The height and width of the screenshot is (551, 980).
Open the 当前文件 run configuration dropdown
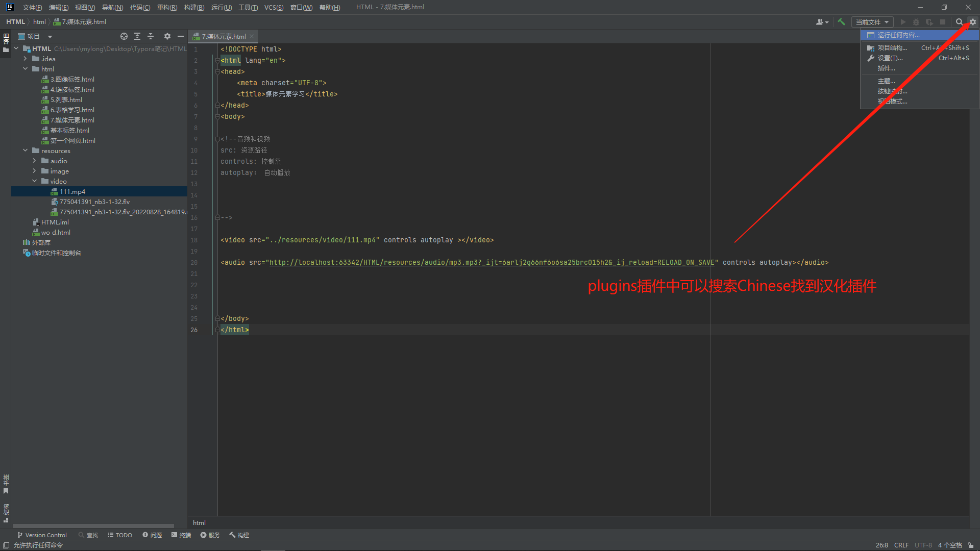tap(872, 22)
